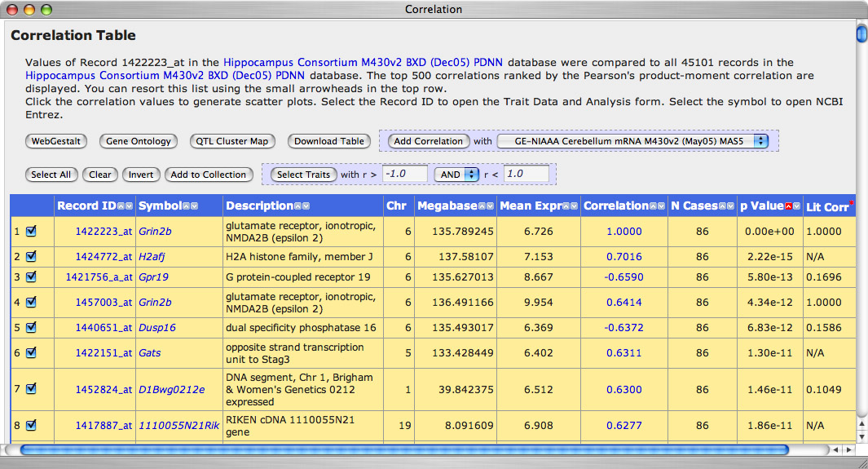Sort N Cases column with descending arrowhead
The height and width of the screenshot is (469, 868).
click(729, 206)
